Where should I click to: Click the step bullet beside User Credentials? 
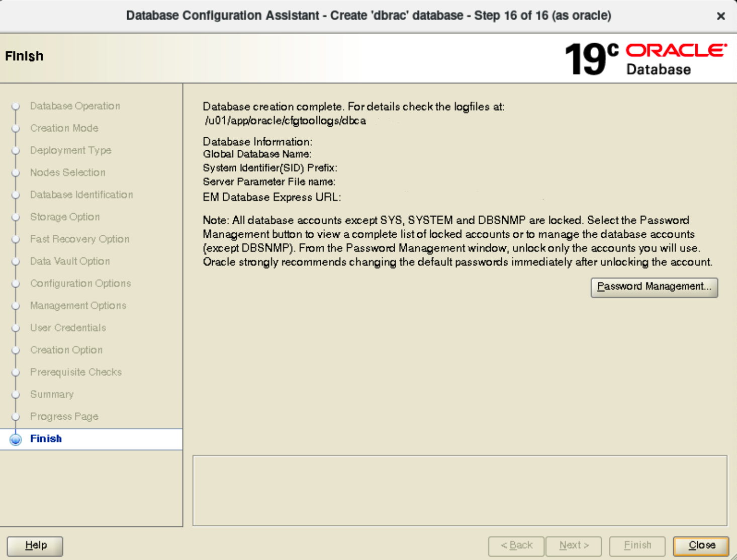tap(16, 328)
